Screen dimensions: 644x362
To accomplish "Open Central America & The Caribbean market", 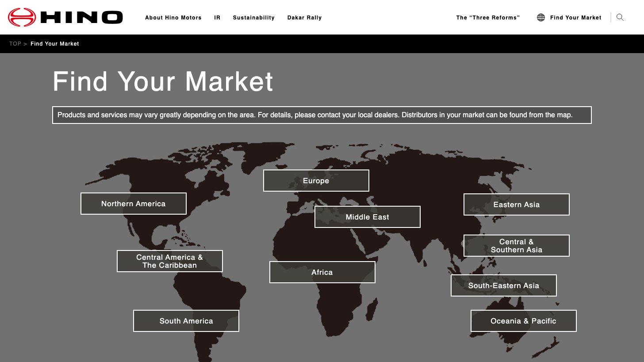I will pos(170,261).
